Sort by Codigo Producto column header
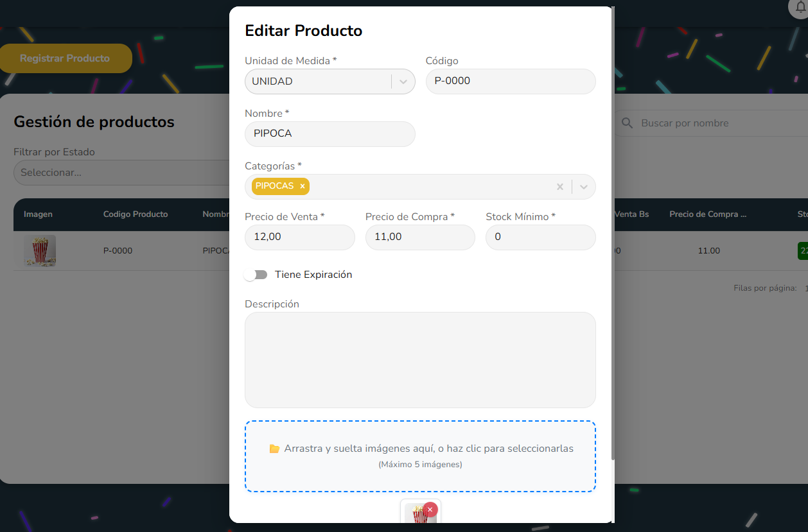This screenshot has width=808, height=532. [x=136, y=214]
